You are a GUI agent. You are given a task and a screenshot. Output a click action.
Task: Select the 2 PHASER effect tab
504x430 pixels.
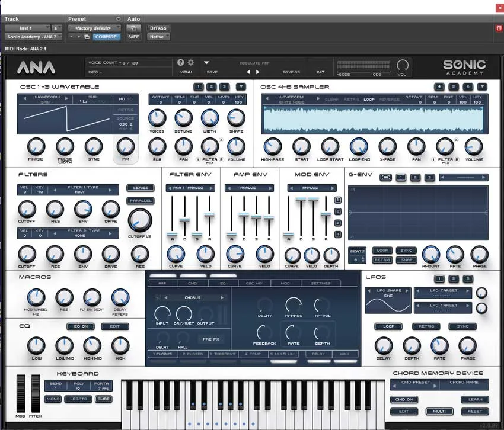[193, 354]
